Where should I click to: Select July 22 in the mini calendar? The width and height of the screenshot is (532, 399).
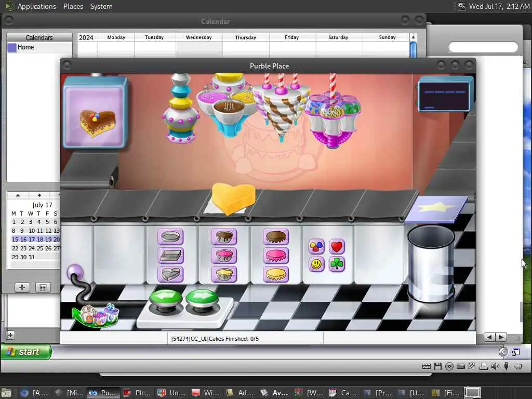pos(15,248)
